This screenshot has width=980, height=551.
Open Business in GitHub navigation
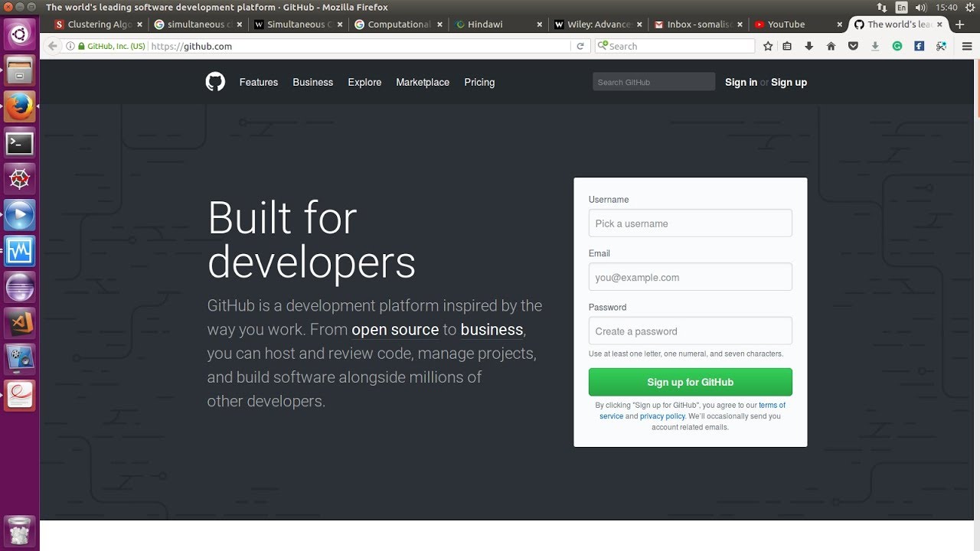[x=313, y=82]
